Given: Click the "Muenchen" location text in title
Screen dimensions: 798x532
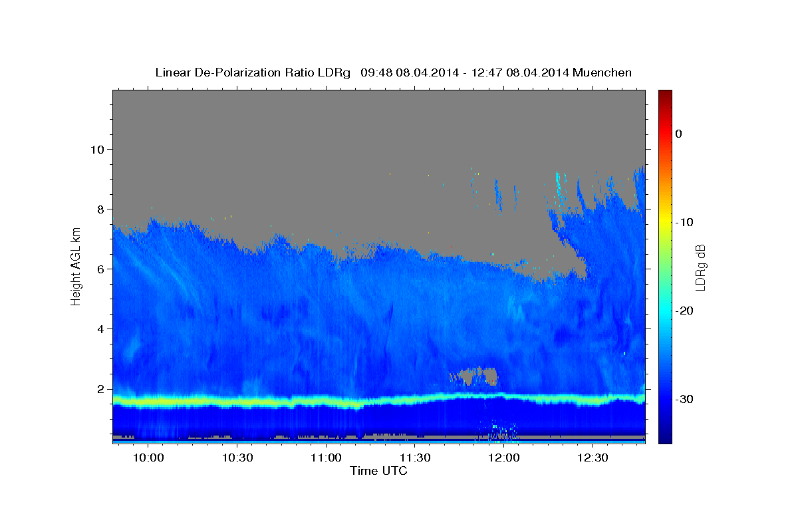Looking at the screenshot, I should 602,72.
